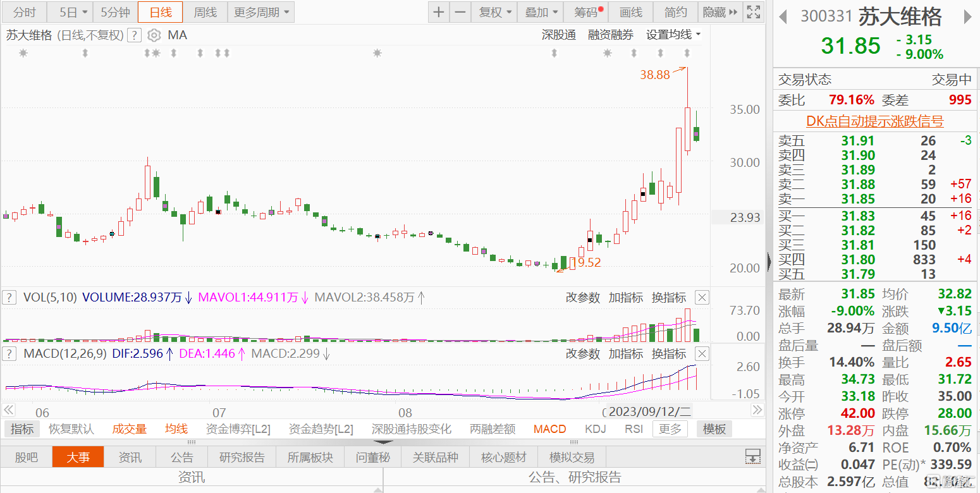Select 周线 weekly chart tab
This screenshot has width=980, height=493.
point(205,12)
